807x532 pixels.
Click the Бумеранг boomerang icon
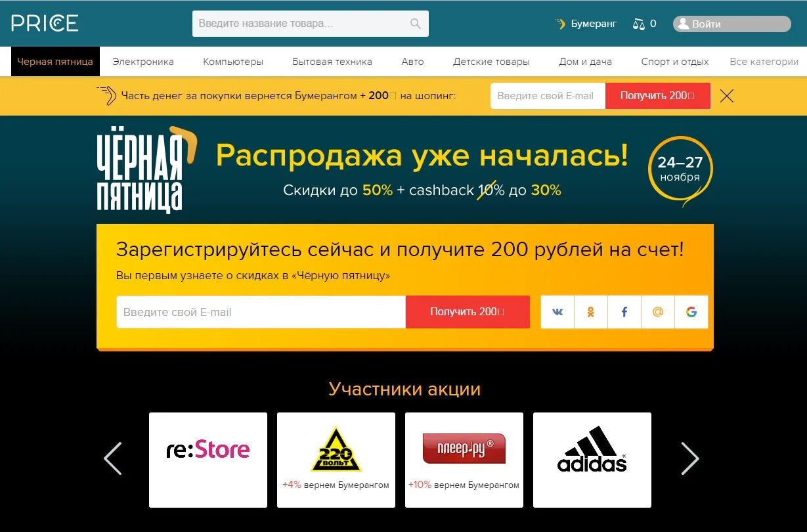tap(560, 24)
